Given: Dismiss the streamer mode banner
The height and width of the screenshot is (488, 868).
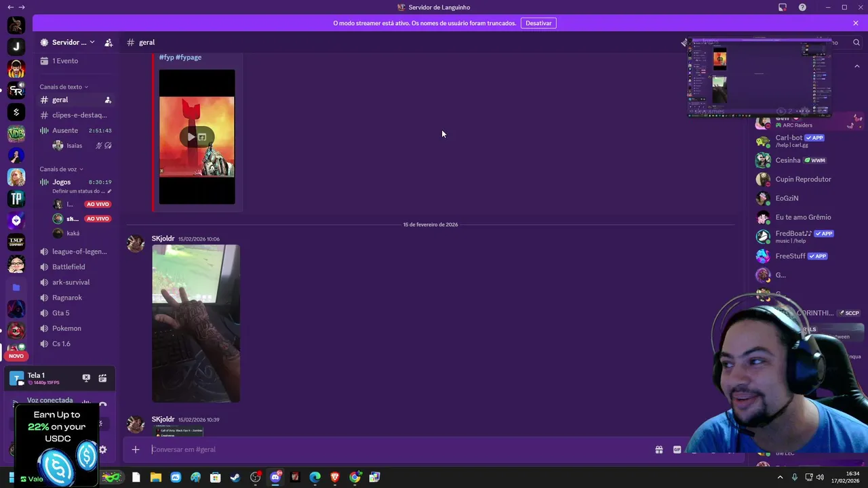Looking at the screenshot, I should 856,23.
